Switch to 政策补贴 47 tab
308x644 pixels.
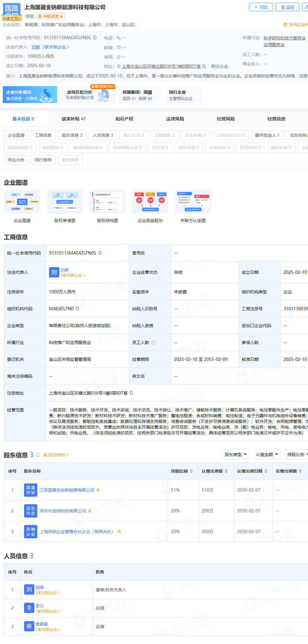pyautogui.click(x=74, y=119)
